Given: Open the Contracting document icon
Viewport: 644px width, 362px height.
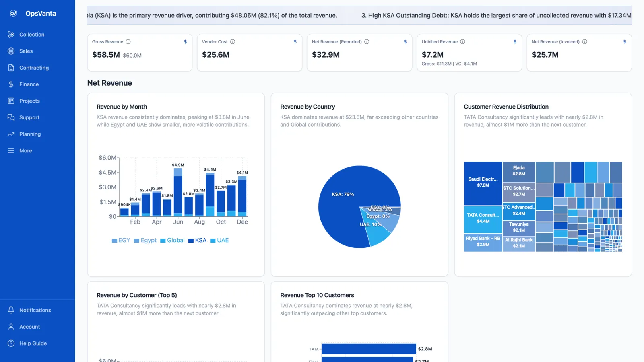Looking at the screenshot, I should [x=11, y=68].
